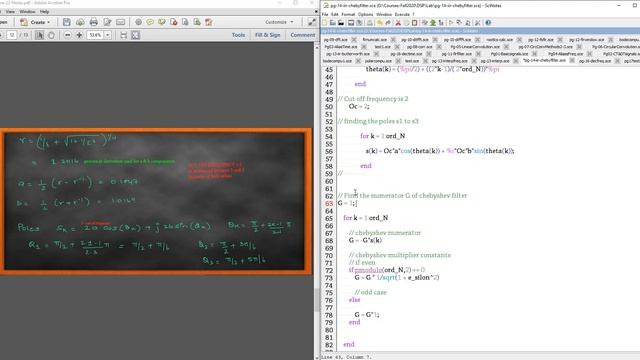
Task: Print the script from SciNotes toolbar
Action: tap(369, 23)
